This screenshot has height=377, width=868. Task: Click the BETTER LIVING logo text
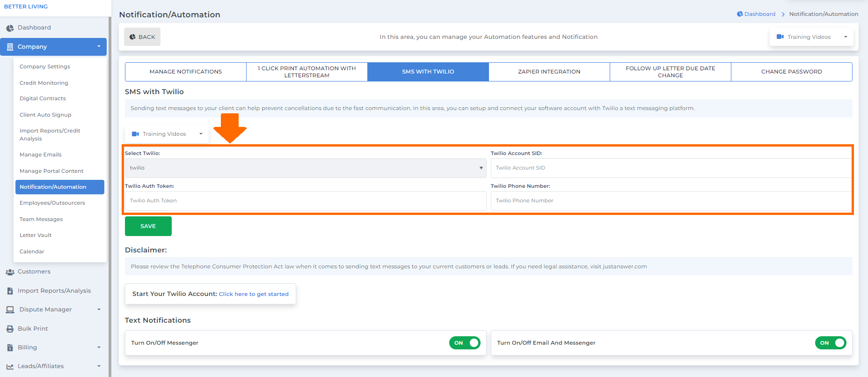point(26,7)
